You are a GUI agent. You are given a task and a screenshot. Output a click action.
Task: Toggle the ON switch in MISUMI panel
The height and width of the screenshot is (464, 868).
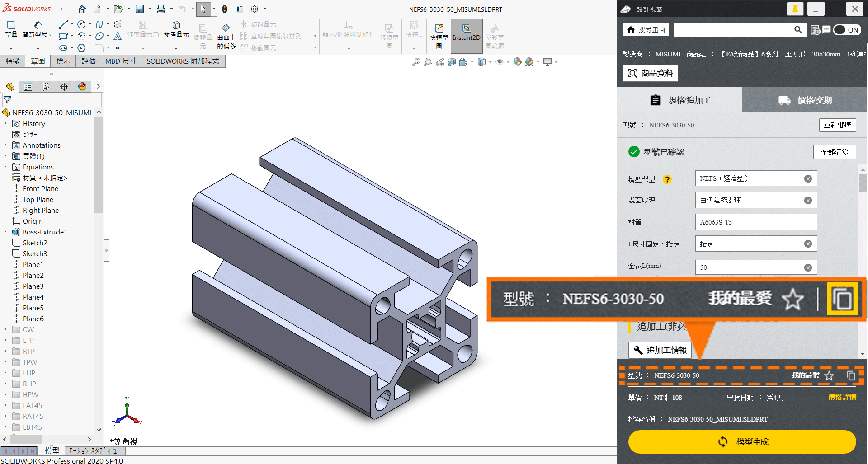[x=847, y=30]
